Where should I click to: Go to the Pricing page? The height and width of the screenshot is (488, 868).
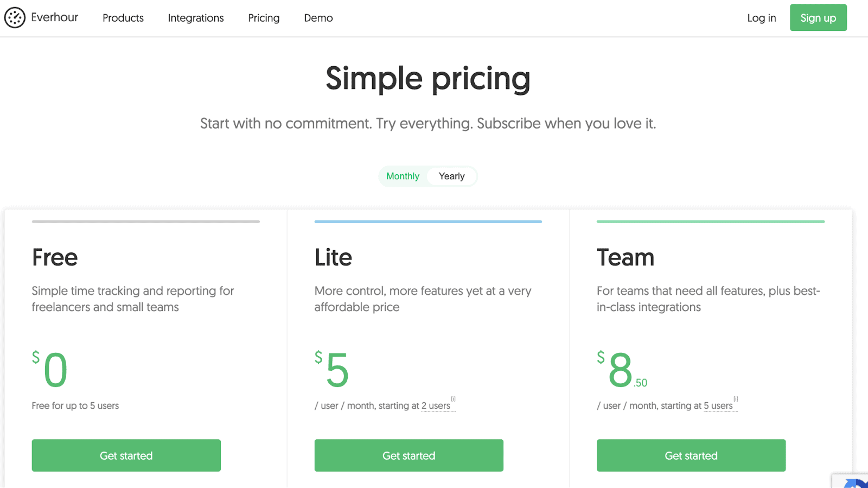coord(264,18)
